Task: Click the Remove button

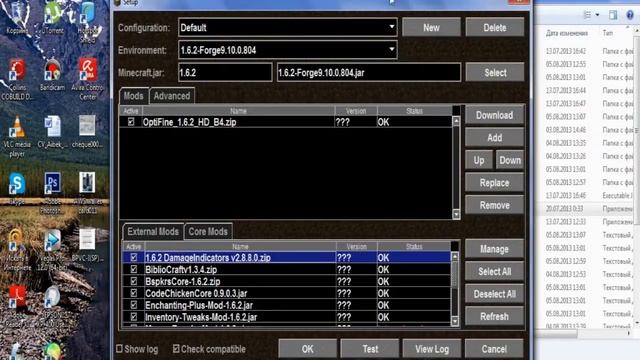Action: 494,205
